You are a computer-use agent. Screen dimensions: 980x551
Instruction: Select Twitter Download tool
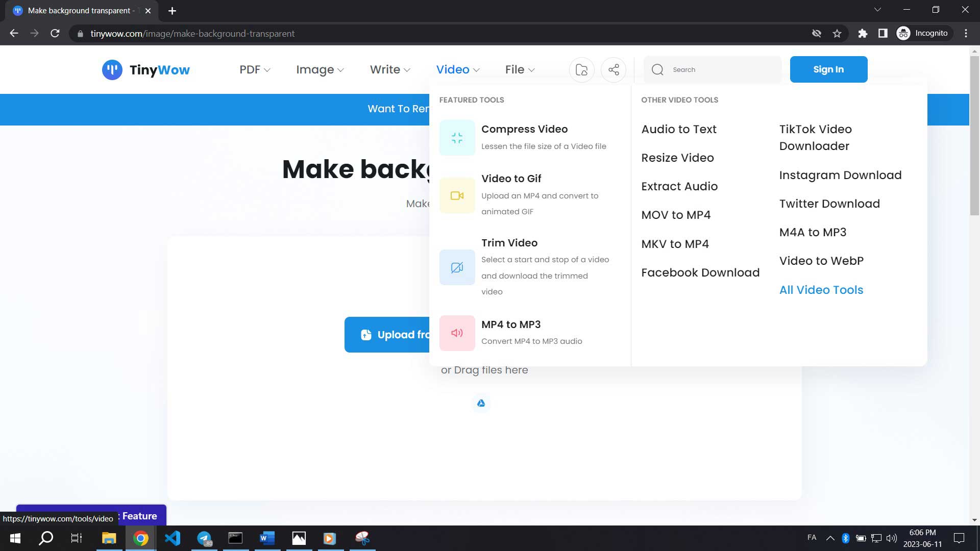coord(829,204)
